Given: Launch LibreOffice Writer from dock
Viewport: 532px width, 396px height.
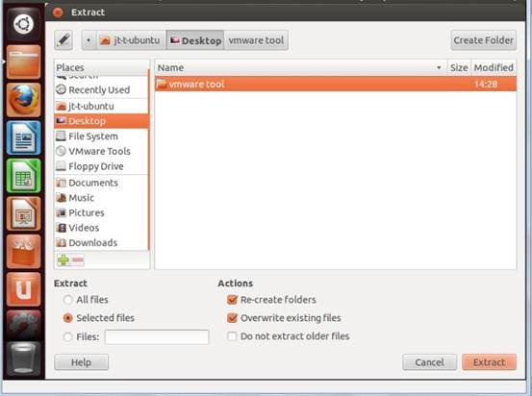Looking at the screenshot, I should (x=23, y=137).
